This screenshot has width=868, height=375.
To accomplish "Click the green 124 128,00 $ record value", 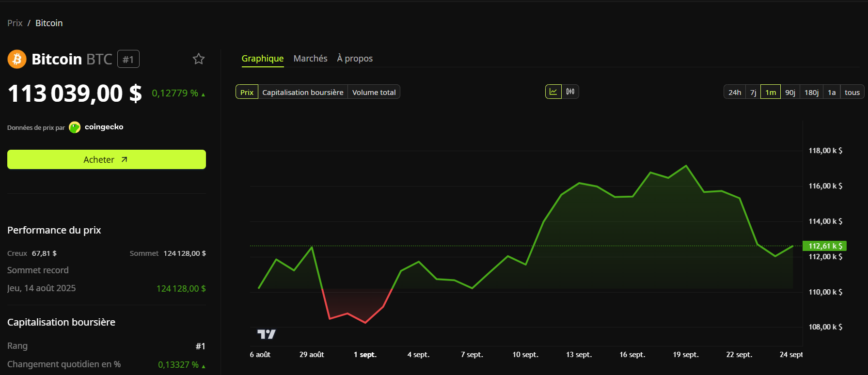I will [x=181, y=289].
